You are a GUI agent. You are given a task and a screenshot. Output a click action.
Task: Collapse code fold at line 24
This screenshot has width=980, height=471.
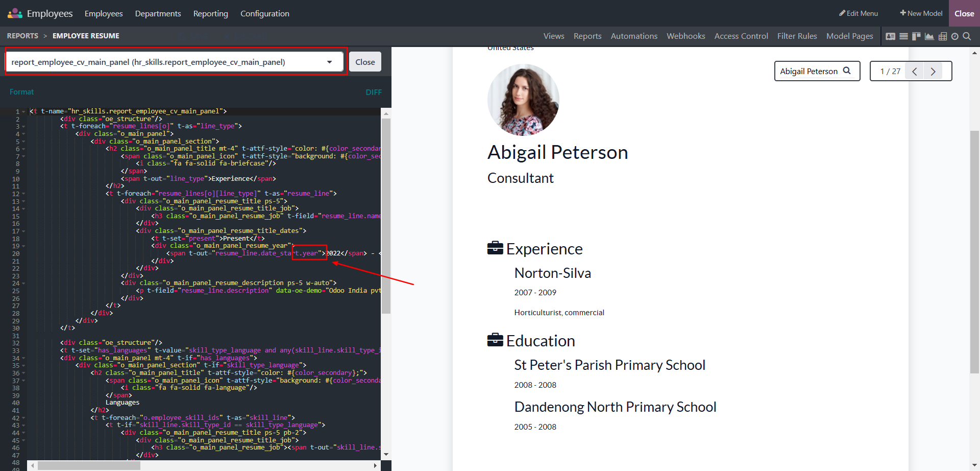coord(23,283)
